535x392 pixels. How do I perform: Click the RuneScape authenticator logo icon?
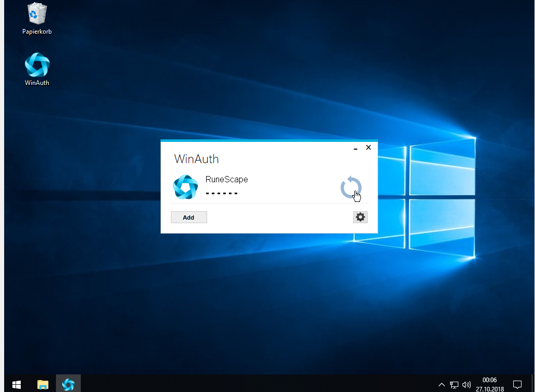pyautogui.click(x=185, y=187)
